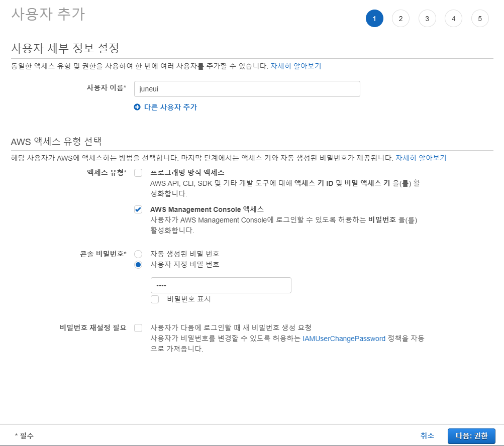Enable 프로그래밍 방식 액세스 checkbox
Image resolution: width=504 pixels, height=446 pixels.
point(138,173)
